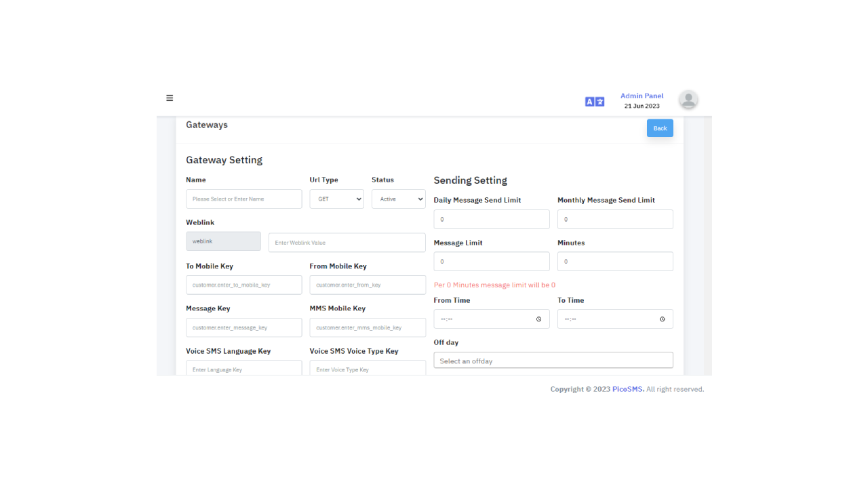Select the Daily Message Send Limit field

(x=491, y=220)
